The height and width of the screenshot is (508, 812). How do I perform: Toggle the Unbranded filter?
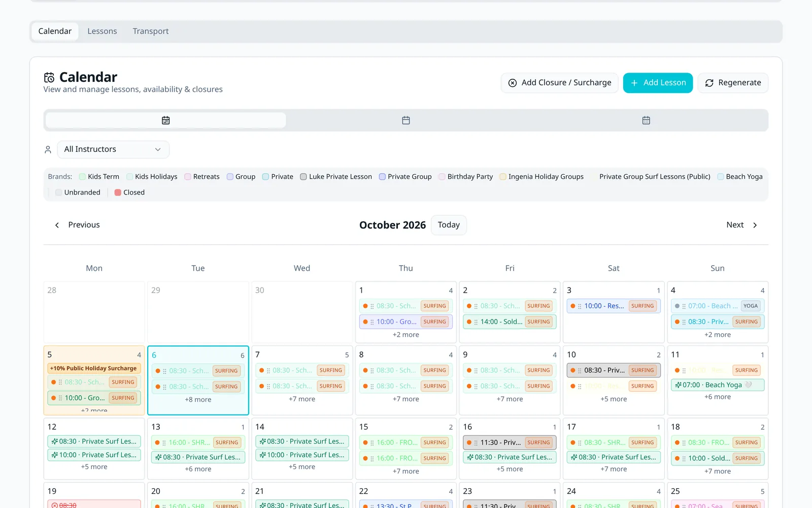pyautogui.click(x=78, y=193)
